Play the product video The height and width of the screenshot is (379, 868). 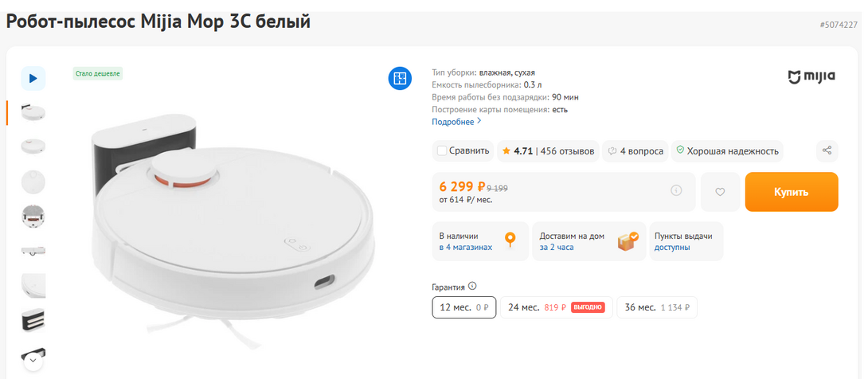[33, 78]
